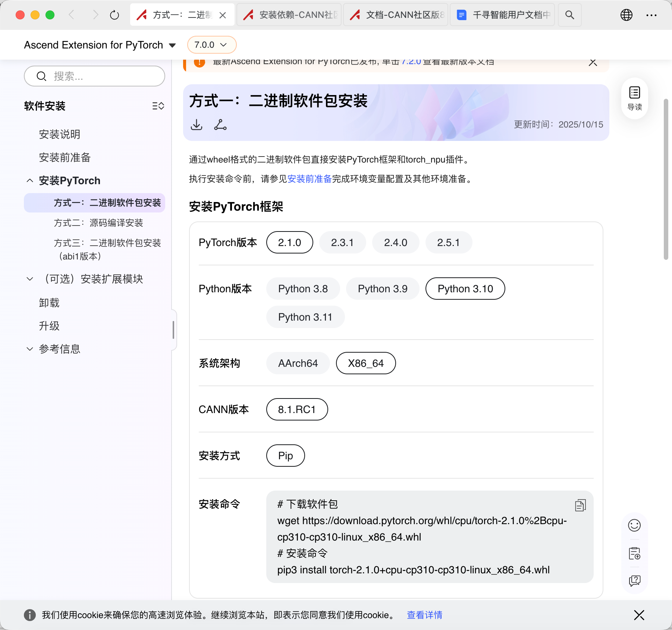This screenshot has width=672, height=630.
Task: Click the 7.2.0 link in banner
Action: 411,62
